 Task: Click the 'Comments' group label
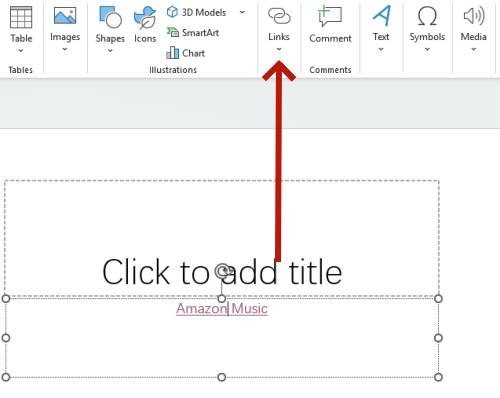click(x=330, y=70)
